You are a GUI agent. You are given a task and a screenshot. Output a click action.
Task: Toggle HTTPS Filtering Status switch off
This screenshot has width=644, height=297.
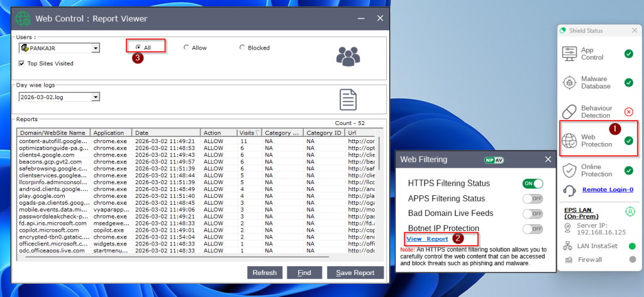pyautogui.click(x=533, y=183)
